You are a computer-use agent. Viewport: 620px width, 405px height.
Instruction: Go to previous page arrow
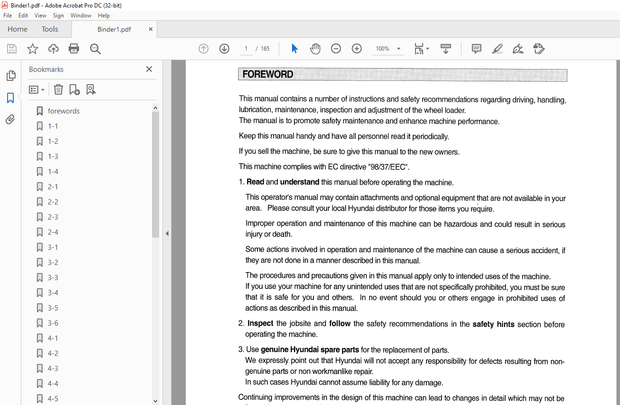click(203, 49)
